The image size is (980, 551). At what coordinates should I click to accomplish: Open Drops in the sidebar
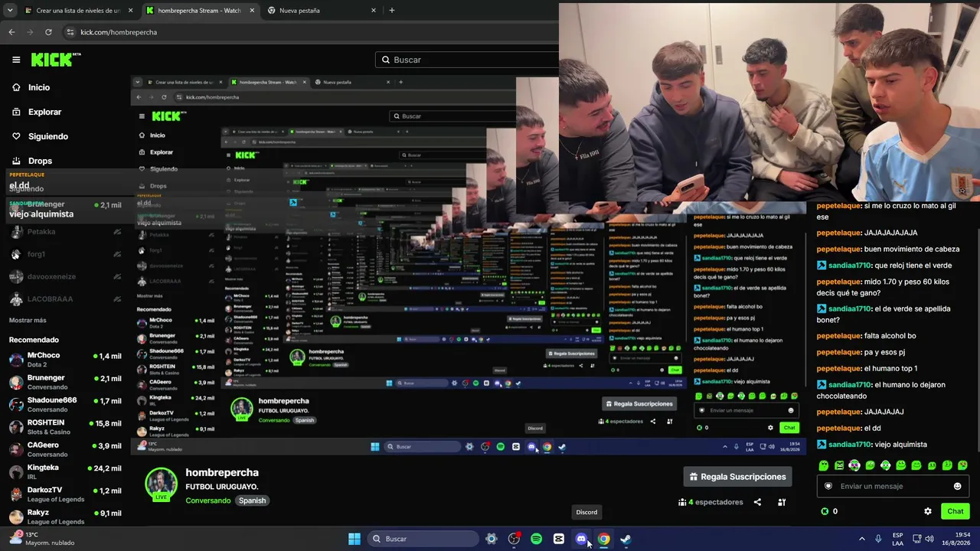point(32,161)
